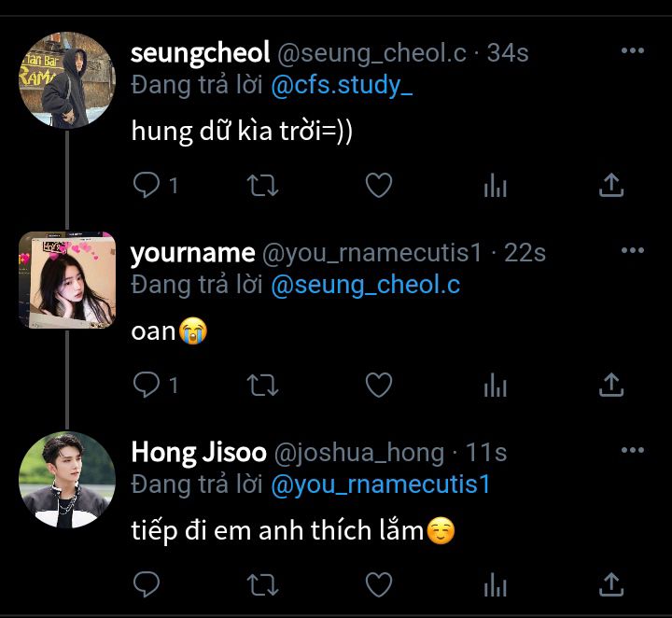Viewport: 672px width, 618px height.
Task: Open the @seung_cheol.c mention link
Action: 365,285
